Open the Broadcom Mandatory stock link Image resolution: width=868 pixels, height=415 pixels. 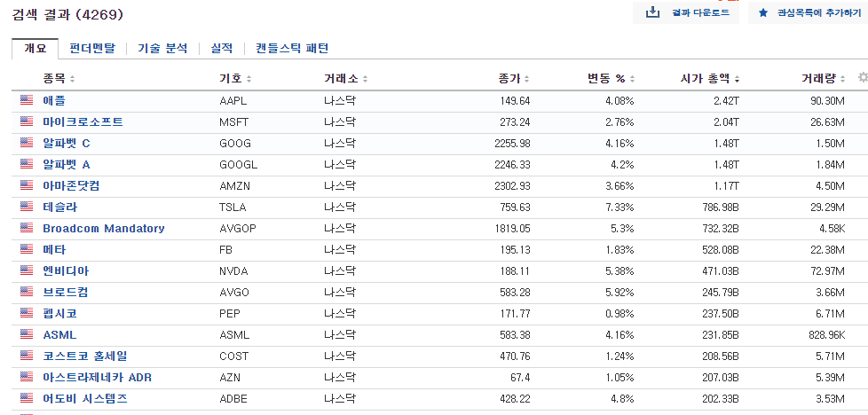pos(104,229)
